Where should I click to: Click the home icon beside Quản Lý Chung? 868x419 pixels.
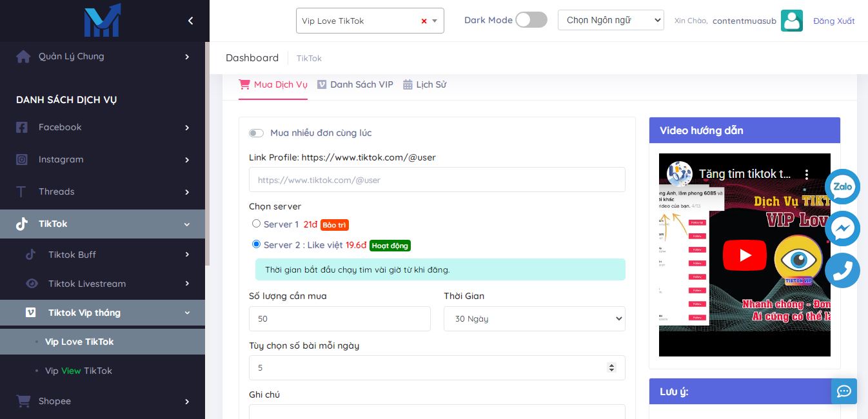[23, 57]
